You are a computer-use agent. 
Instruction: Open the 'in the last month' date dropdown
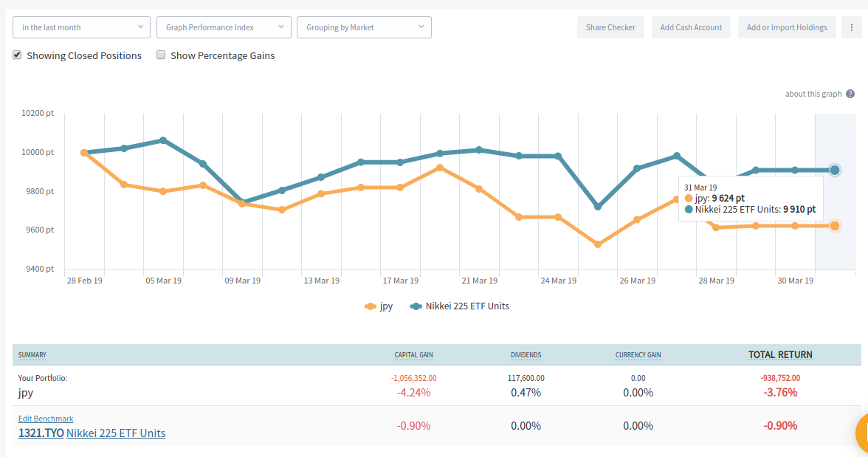pos(81,27)
